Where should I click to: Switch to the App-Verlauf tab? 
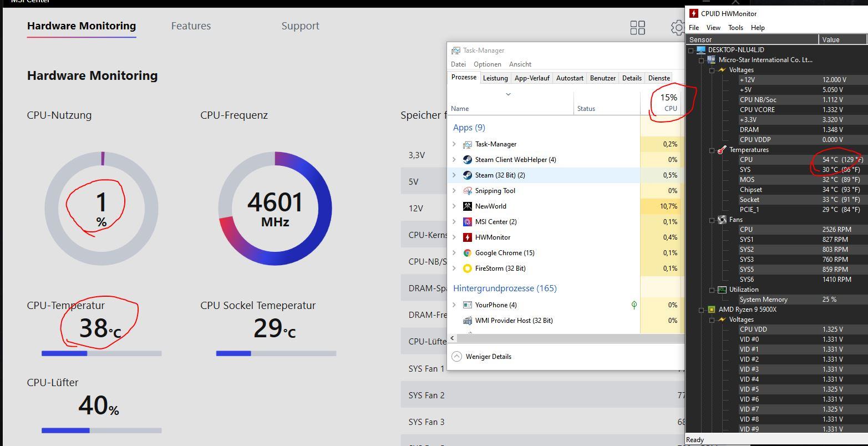[532, 78]
